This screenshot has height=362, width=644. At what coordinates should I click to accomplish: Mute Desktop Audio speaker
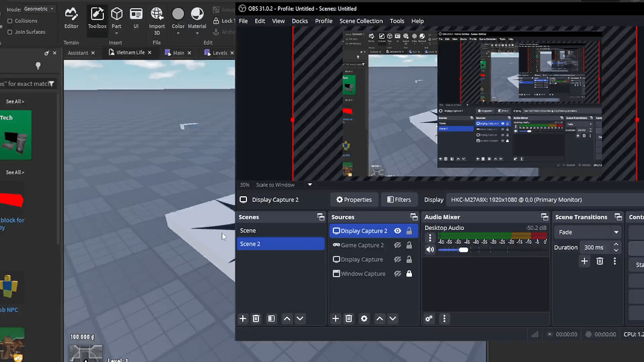point(430,250)
